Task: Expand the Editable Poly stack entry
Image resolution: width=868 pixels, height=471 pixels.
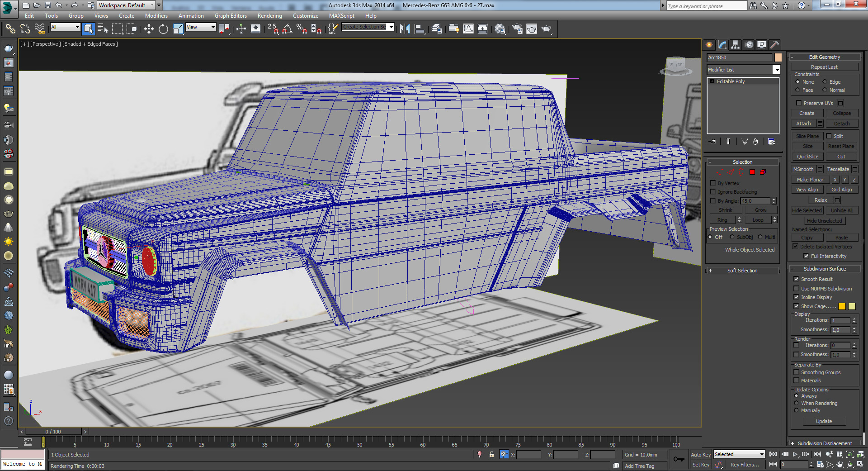Action: click(x=712, y=81)
